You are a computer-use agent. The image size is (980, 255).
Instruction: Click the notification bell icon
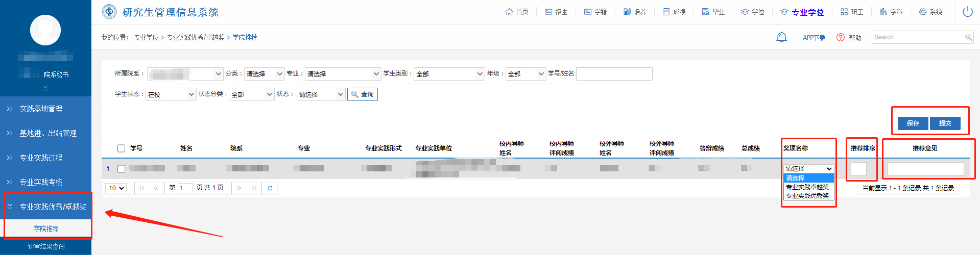pyautogui.click(x=781, y=37)
